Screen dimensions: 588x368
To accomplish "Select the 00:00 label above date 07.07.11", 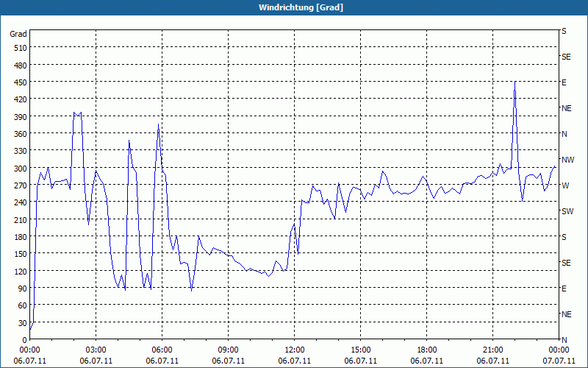I will (559, 350).
